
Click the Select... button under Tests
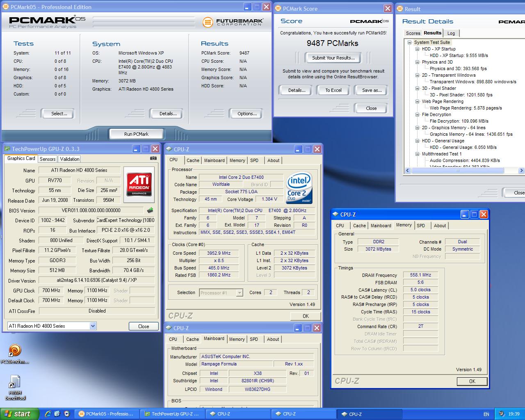[x=59, y=114]
